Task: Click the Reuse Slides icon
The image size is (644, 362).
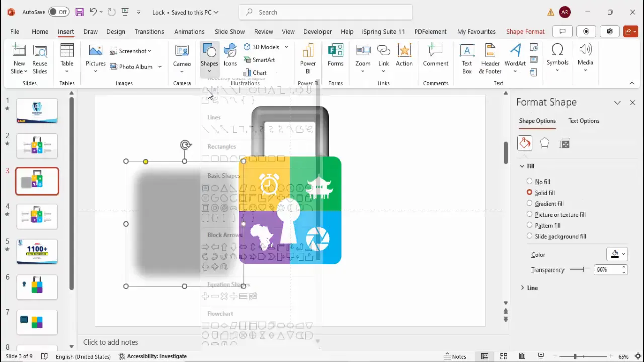Action: point(40,52)
